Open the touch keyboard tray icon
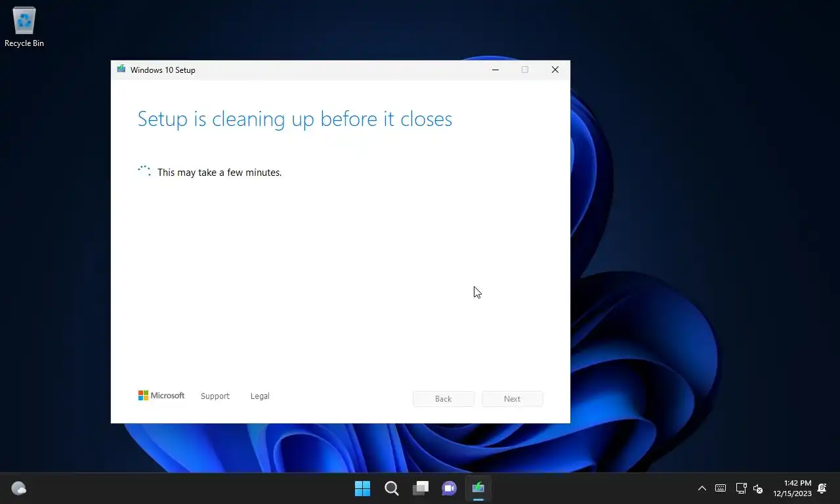The width and height of the screenshot is (840, 504). pos(721,488)
